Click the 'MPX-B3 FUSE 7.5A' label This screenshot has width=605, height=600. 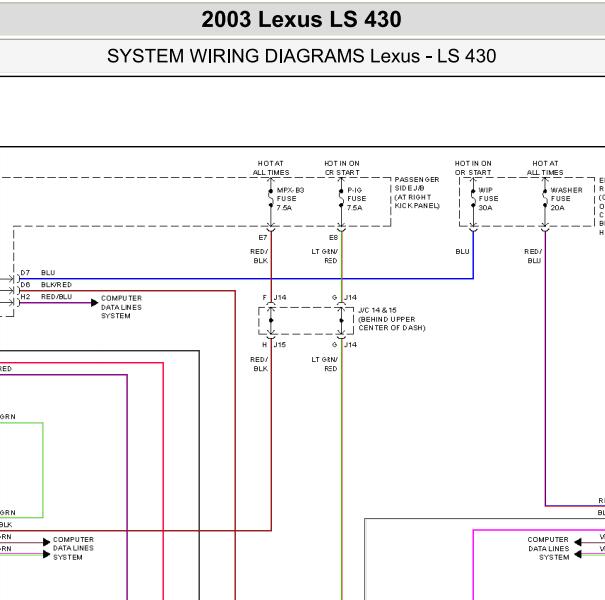(290, 199)
